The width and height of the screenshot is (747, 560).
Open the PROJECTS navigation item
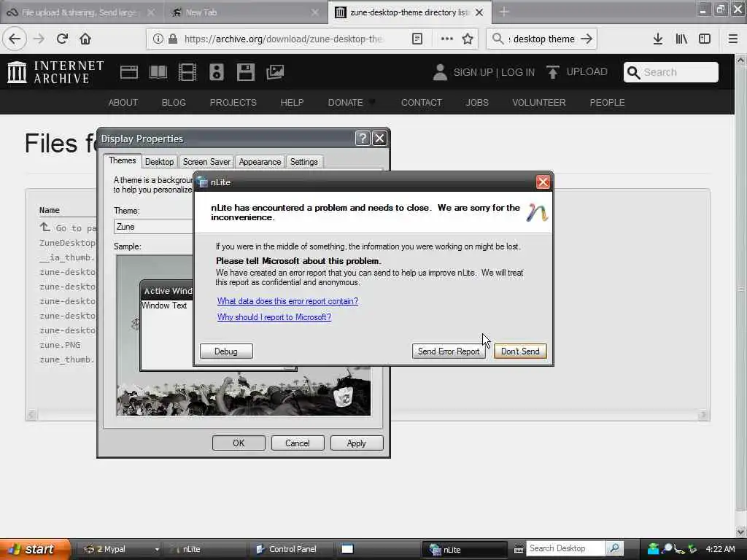pyautogui.click(x=233, y=102)
